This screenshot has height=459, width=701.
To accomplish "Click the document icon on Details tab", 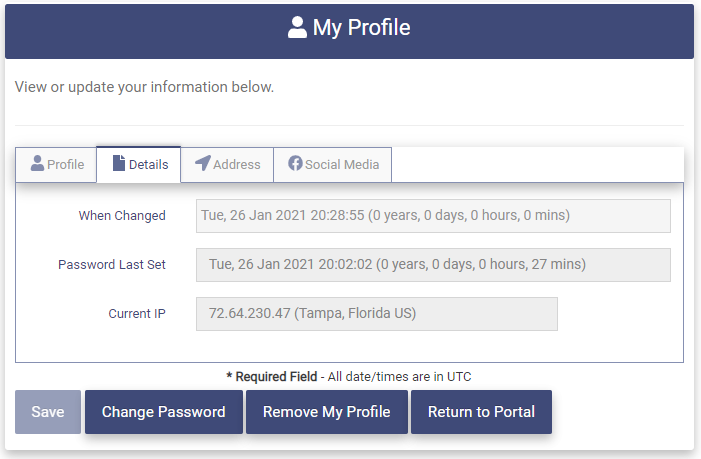I will click(x=119, y=164).
